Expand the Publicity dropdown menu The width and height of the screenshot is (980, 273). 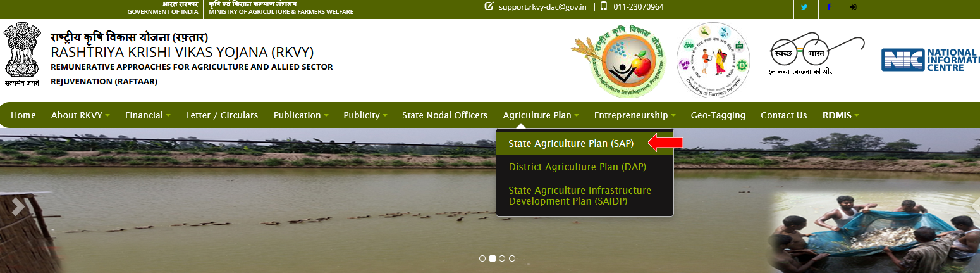365,115
